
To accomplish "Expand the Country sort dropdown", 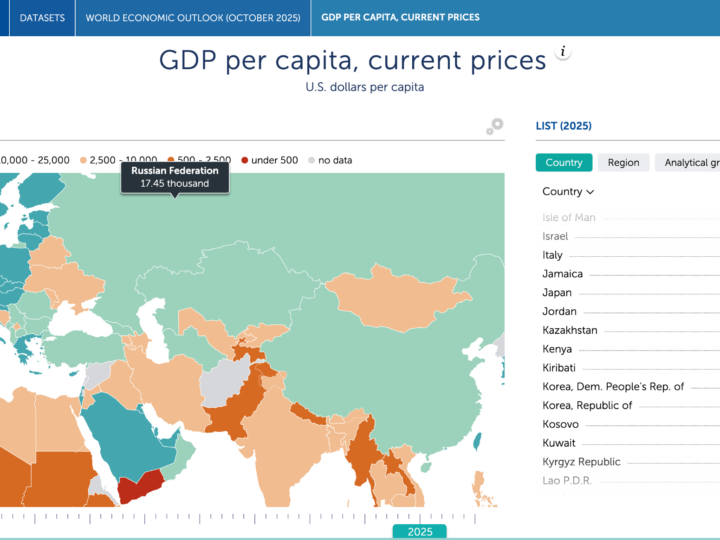I will coord(568,192).
